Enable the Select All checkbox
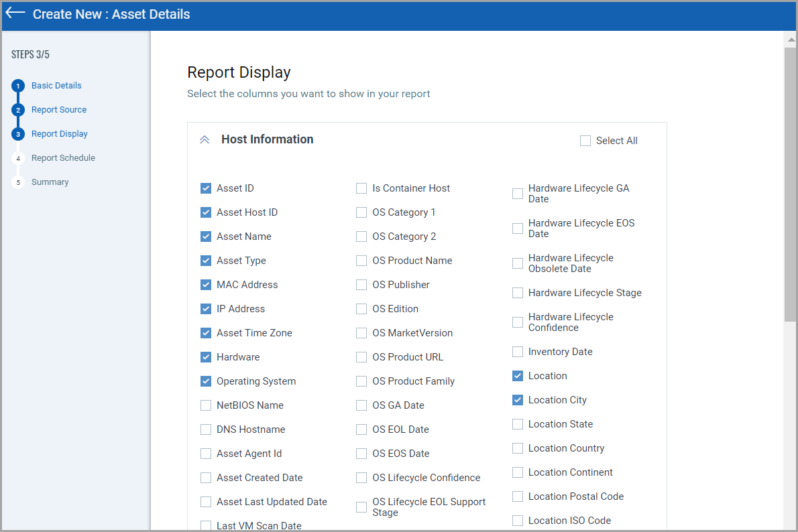This screenshot has width=798, height=532. [585, 141]
